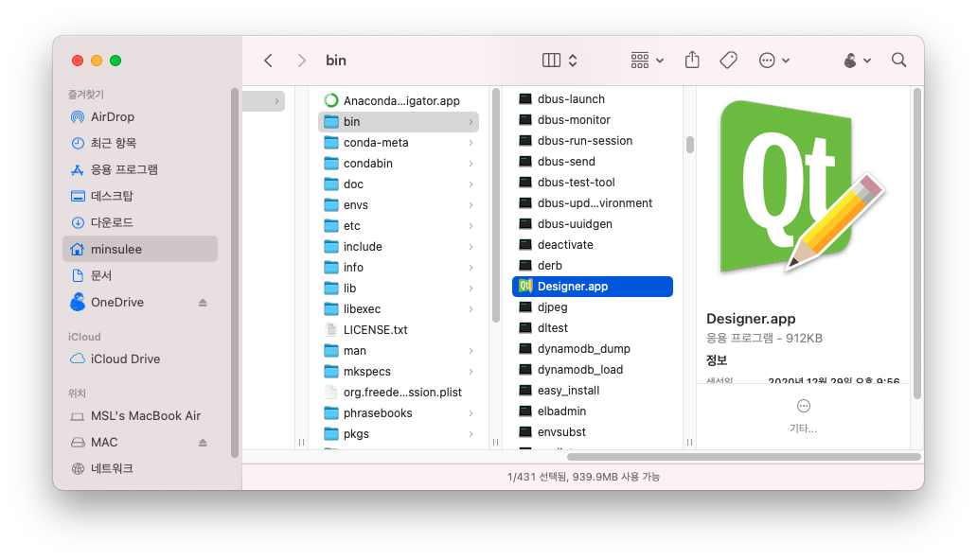Select the libexec folder
Image resolution: width=977 pixels, height=560 pixels.
tap(399, 309)
